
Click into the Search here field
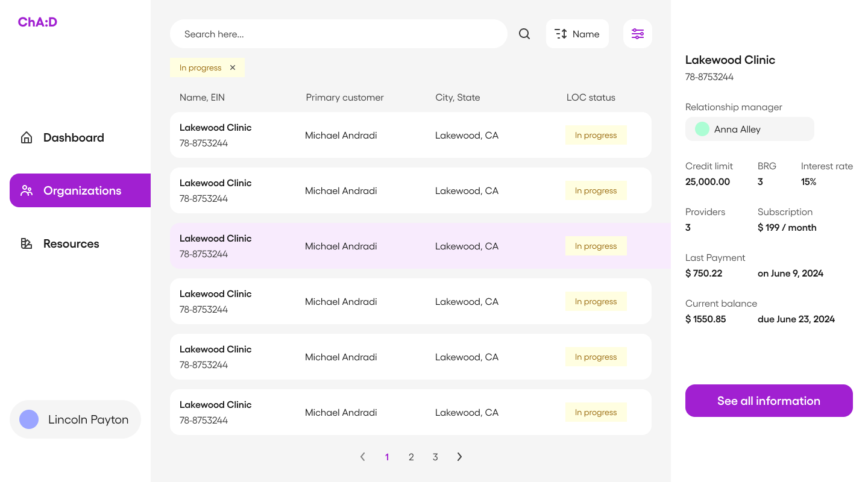338,34
